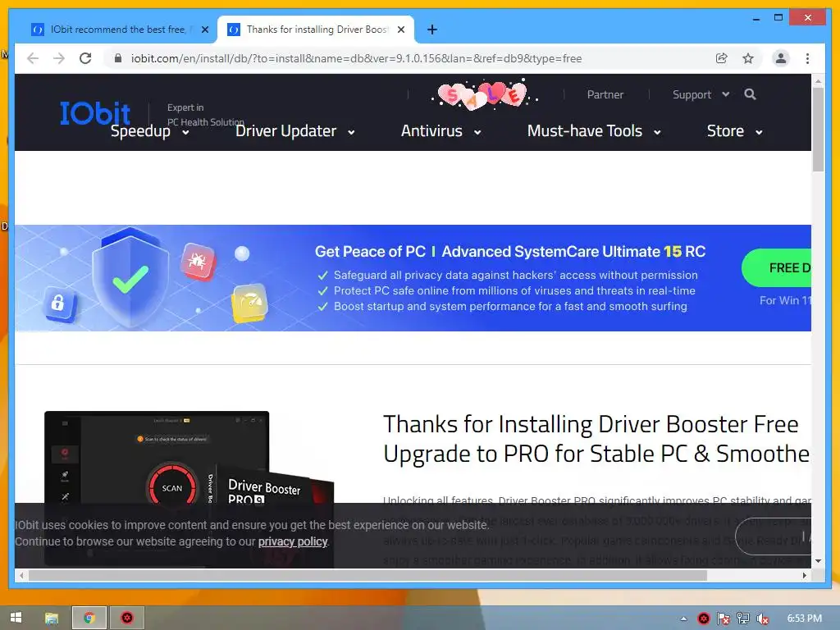The width and height of the screenshot is (840, 630).
Task: Expand the Speedup menu
Action: pyautogui.click(x=149, y=131)
